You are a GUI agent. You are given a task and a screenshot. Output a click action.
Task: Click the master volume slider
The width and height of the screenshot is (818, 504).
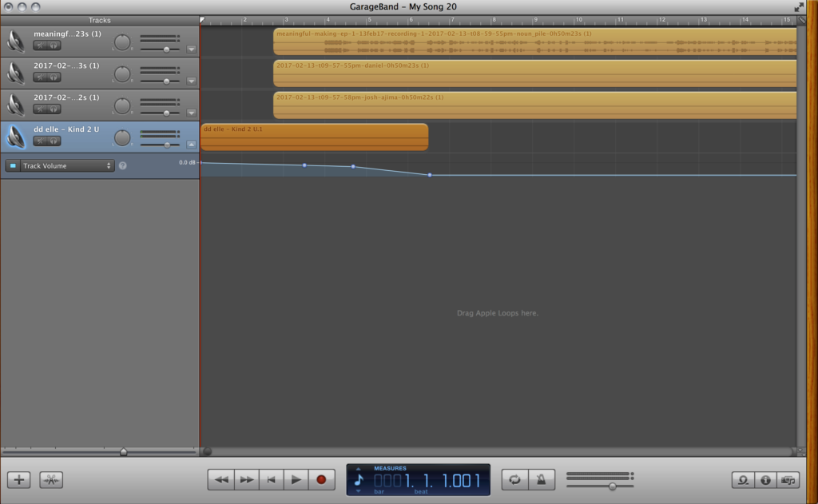[612, 486]
